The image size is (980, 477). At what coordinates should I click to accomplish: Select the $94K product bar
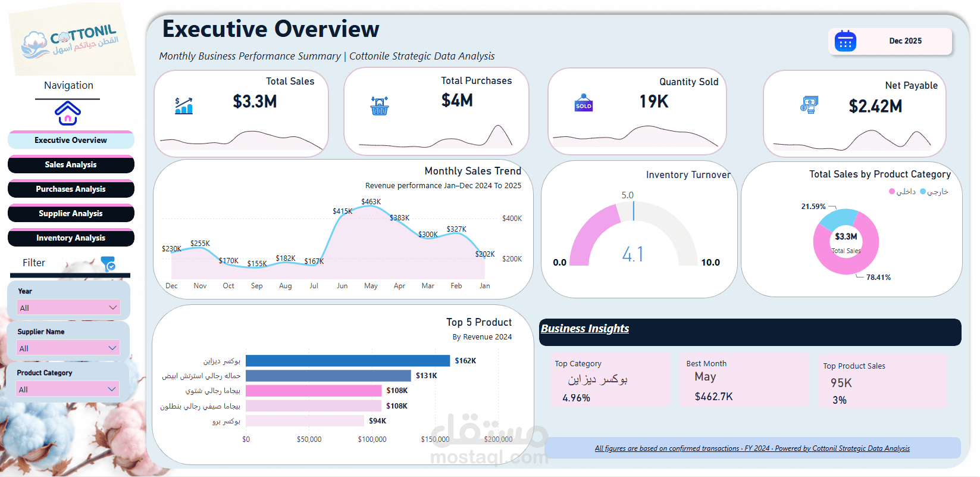305,420
